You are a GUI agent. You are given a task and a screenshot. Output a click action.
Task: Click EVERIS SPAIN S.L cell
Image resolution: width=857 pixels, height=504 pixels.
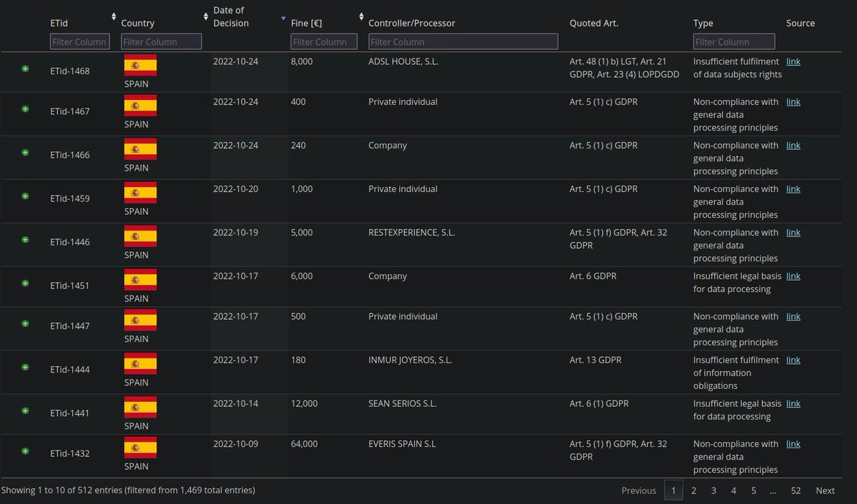402,443
